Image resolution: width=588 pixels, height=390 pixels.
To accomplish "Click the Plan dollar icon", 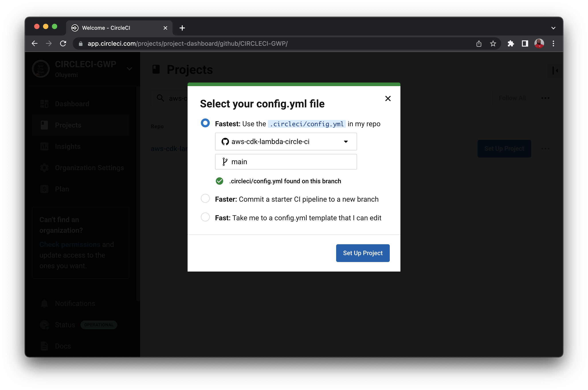I will 44,189.
